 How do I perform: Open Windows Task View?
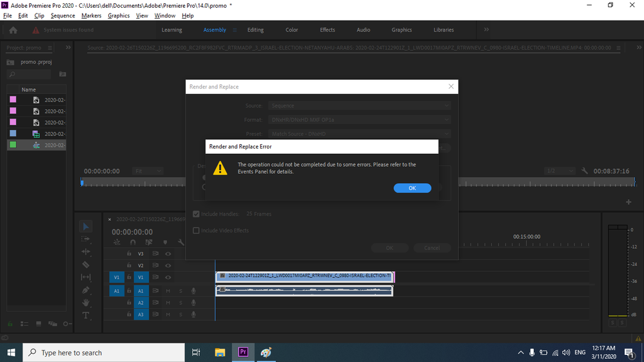tap(196, 352)
